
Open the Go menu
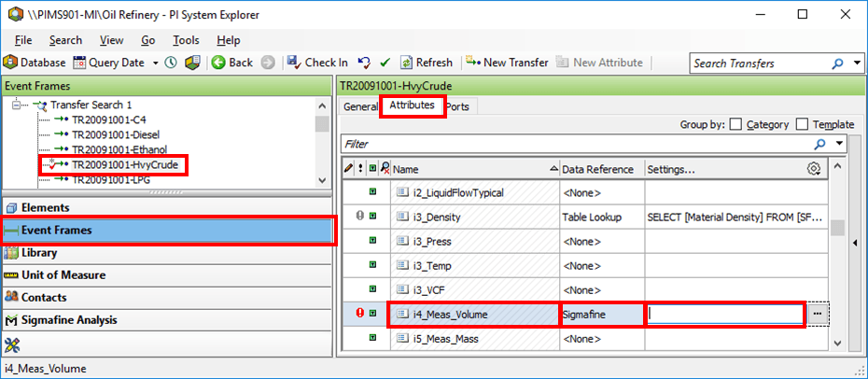[147, 40]
